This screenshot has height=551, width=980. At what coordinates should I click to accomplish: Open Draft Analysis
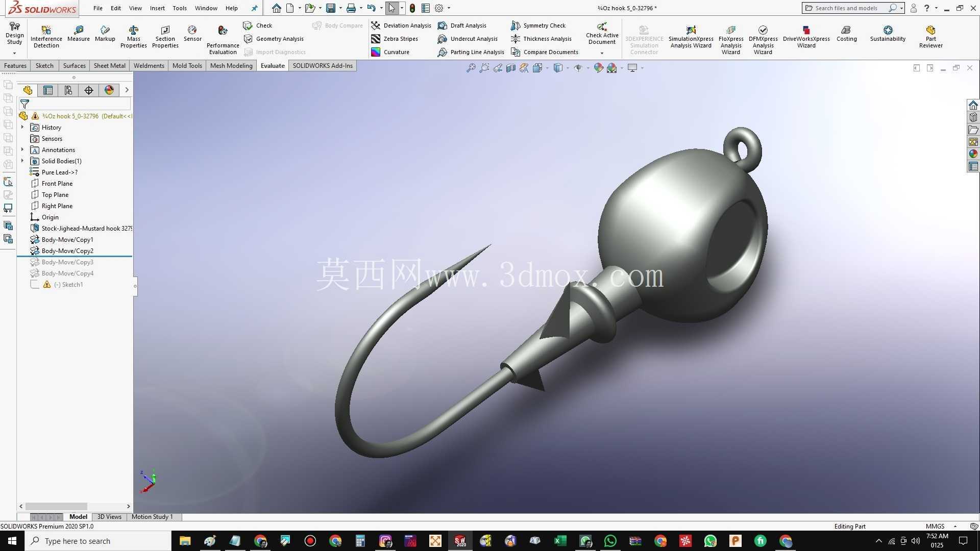click(x=462, y=26)
